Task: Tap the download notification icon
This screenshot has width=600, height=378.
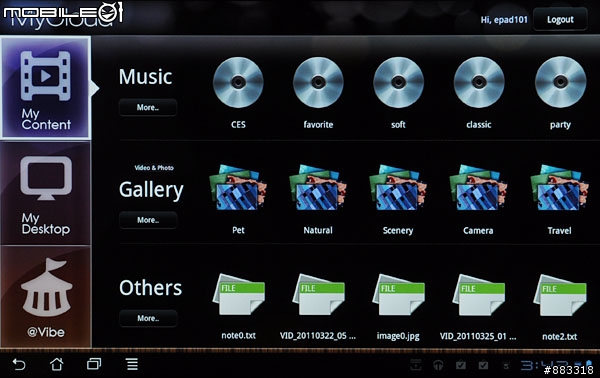Action: 416,365
